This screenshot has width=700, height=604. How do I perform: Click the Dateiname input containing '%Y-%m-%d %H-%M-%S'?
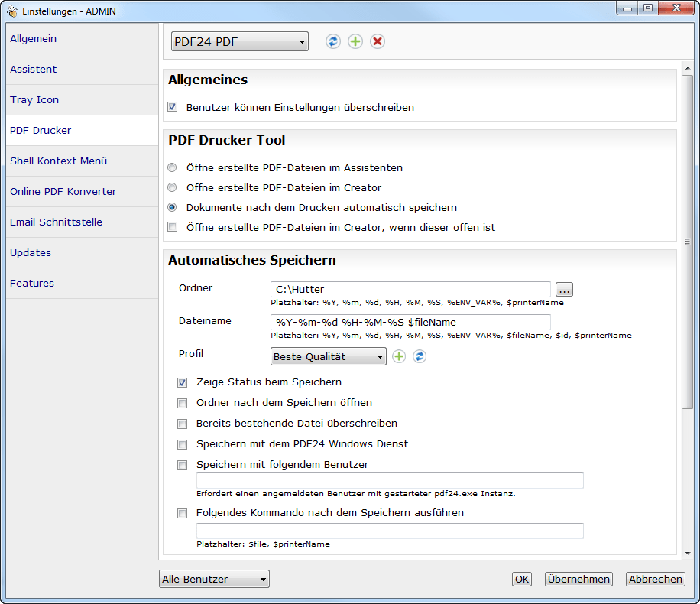(409, 322)
